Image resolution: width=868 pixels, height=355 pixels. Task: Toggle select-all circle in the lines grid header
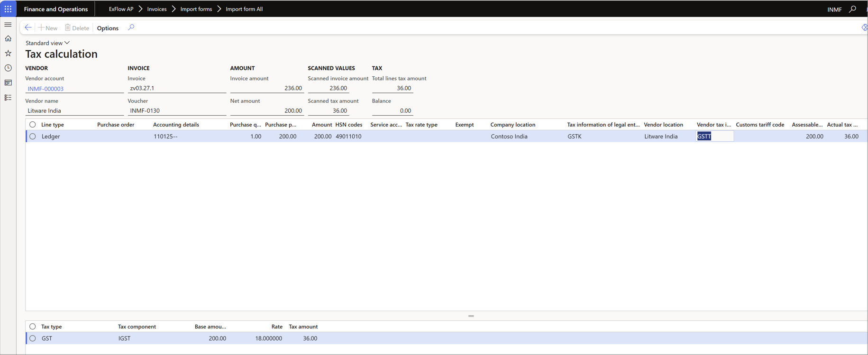point(33,125)
